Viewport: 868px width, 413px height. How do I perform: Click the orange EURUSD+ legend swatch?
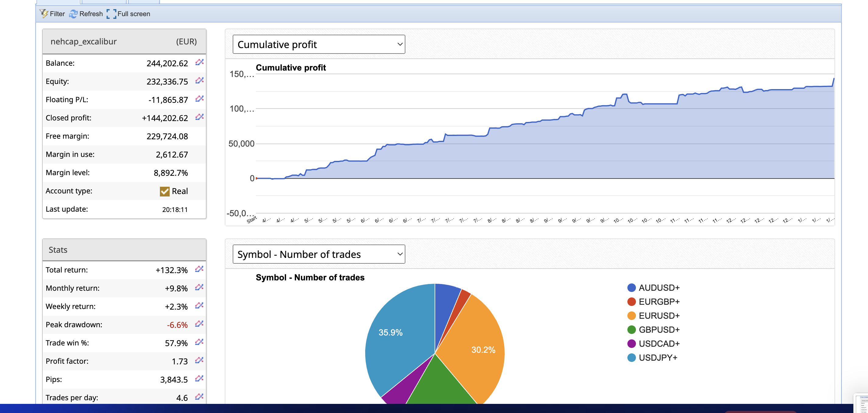tap(631, 316)
